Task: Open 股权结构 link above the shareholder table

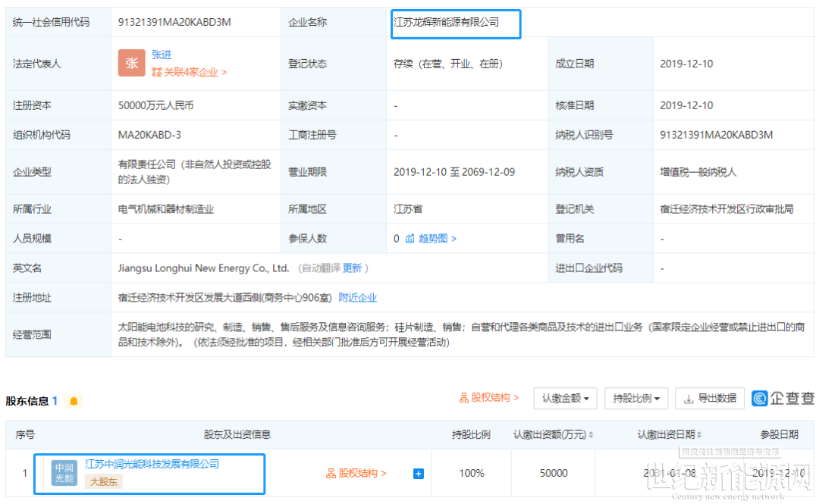Action: tap(489, 398)
